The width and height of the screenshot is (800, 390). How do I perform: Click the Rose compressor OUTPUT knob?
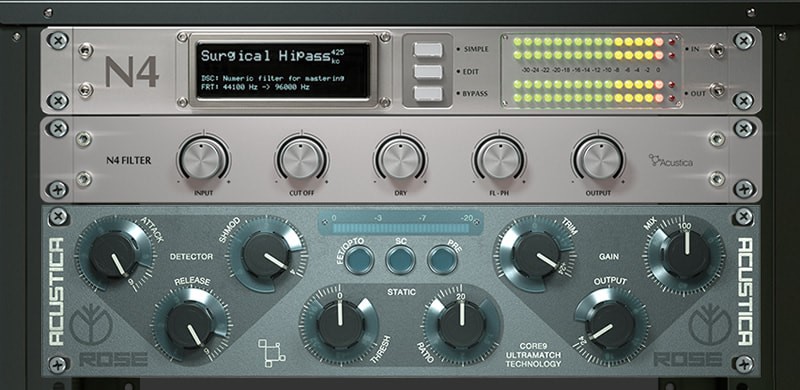click(611, 325)
